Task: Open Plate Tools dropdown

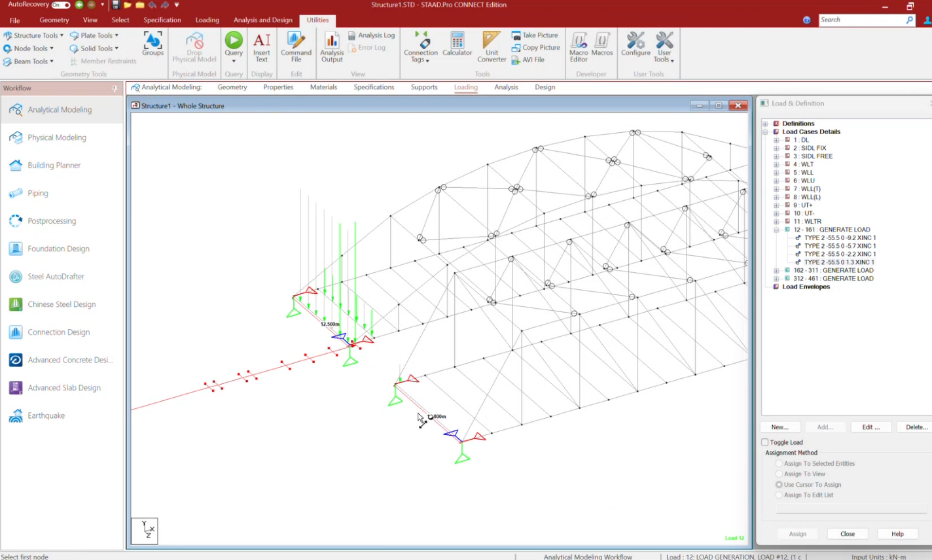Action: click(94, 35)
